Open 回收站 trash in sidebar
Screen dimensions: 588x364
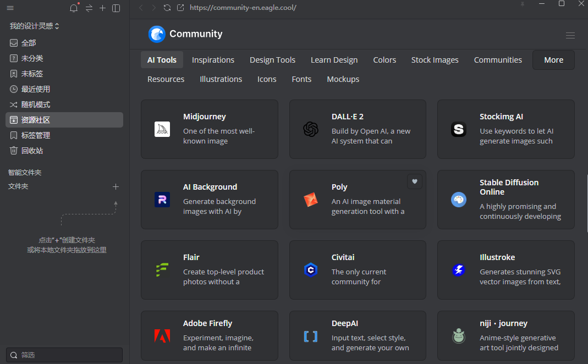click(32, 151)
